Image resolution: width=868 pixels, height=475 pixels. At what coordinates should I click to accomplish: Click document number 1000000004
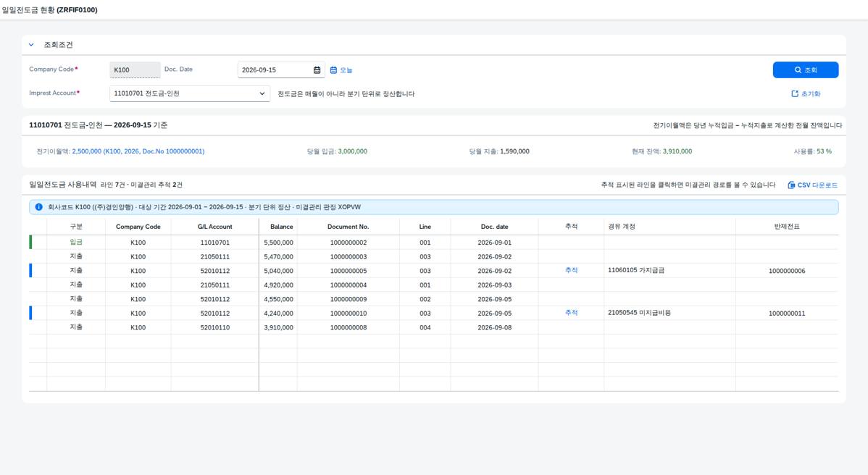[x=349, y=285]
